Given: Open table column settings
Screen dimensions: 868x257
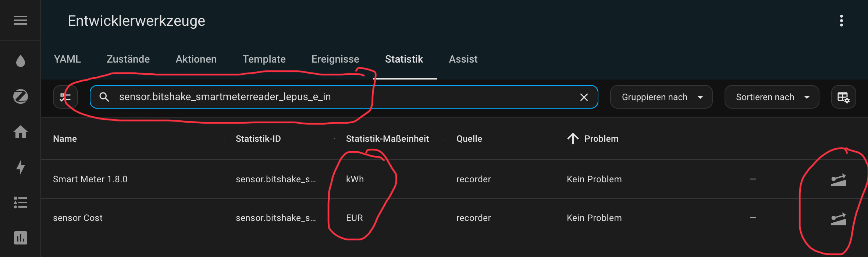Looking at the screenshot, I should pos(843,97).
